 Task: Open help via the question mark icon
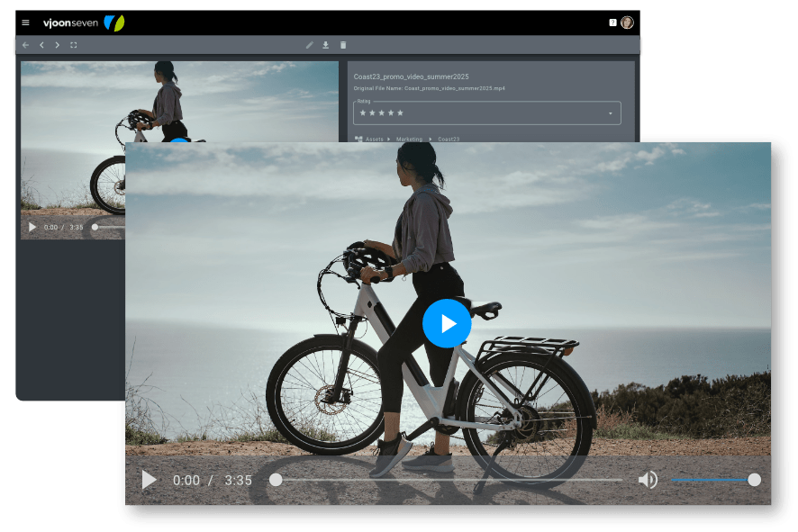(613, 21)
